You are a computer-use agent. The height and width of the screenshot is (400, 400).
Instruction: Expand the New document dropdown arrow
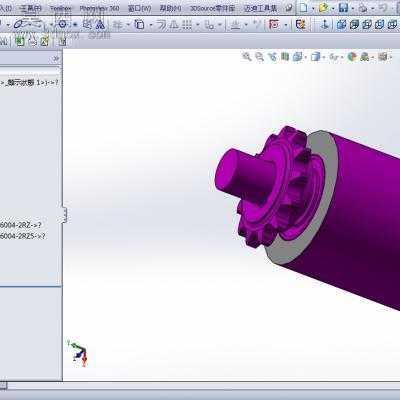[313, 8]
